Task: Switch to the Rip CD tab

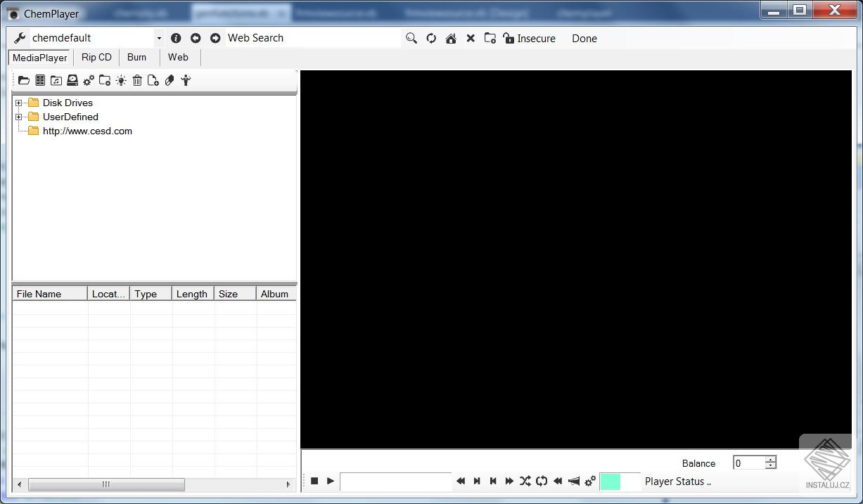Action: 96,57
